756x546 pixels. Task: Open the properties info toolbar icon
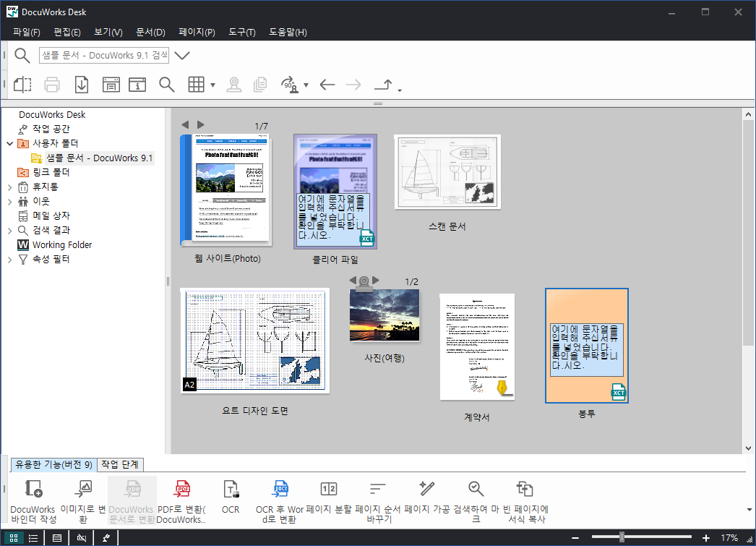[137, 85]
